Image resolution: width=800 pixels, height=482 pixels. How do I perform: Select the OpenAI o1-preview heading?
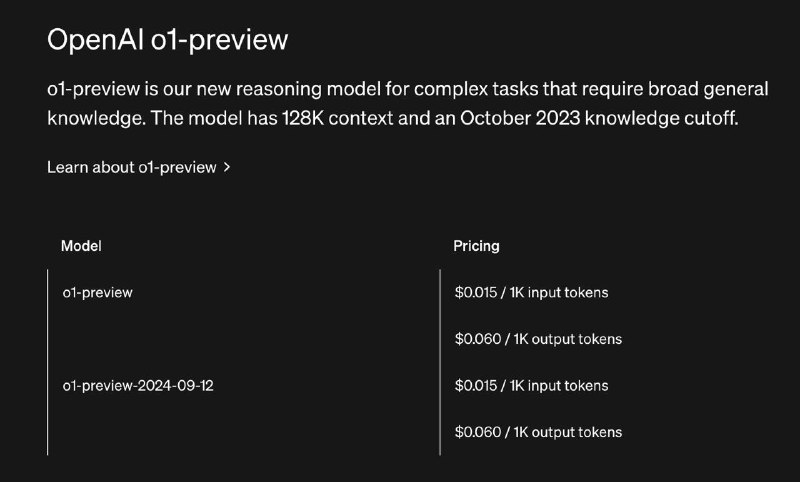tap(167, 39)
